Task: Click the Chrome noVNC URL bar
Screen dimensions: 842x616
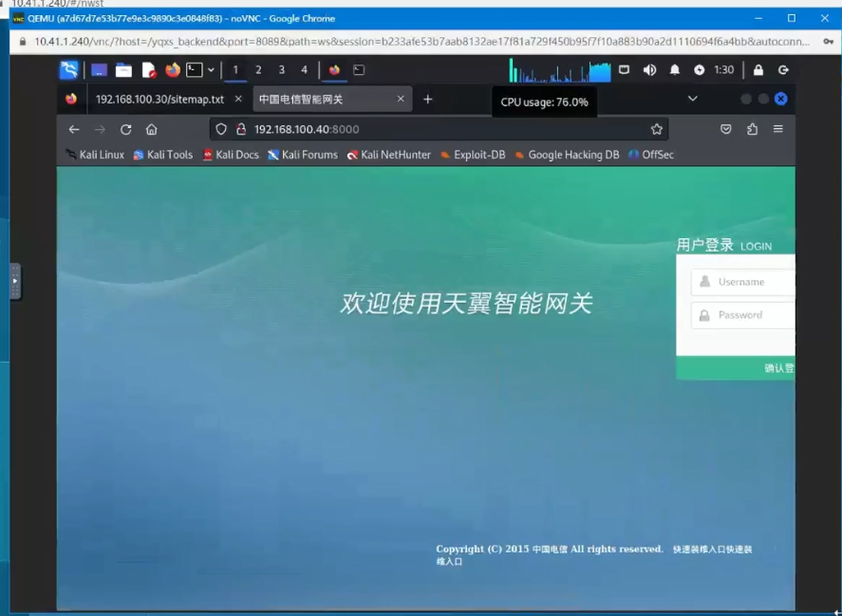Action: pyautogui.click(x=422, y=42)
